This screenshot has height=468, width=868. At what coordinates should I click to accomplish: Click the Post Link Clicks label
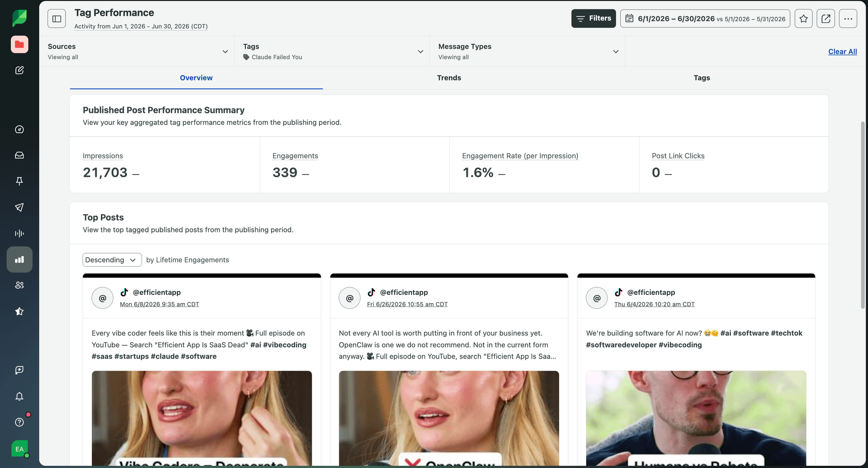click(x=678, y=156)
